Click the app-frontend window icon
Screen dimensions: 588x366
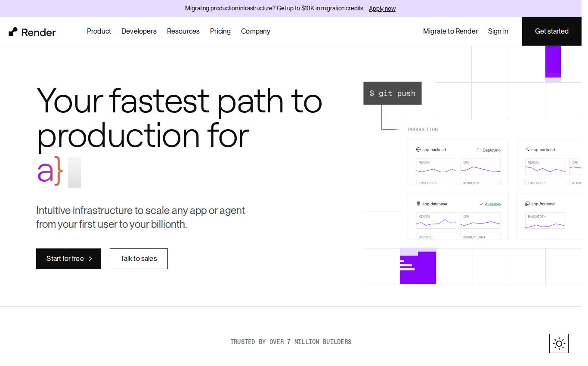click(x=527, y=204)
